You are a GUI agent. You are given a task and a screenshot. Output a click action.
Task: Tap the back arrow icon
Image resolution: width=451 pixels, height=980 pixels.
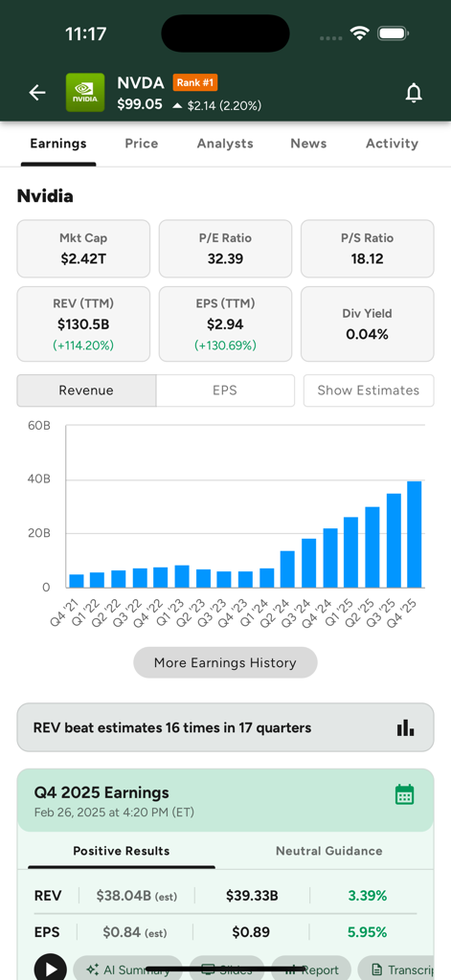click(x=37, y=93)
